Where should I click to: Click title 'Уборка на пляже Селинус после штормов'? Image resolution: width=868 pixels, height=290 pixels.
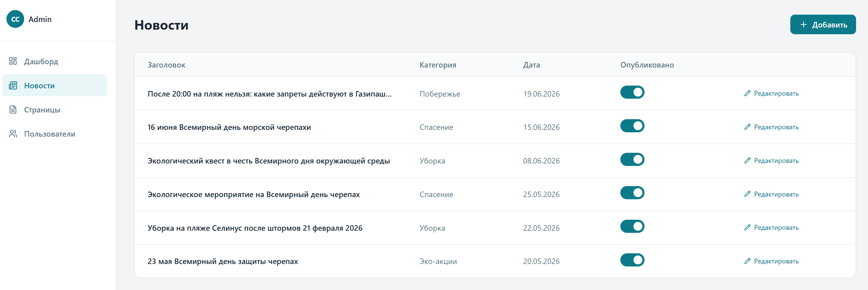[x=255, y=228]
